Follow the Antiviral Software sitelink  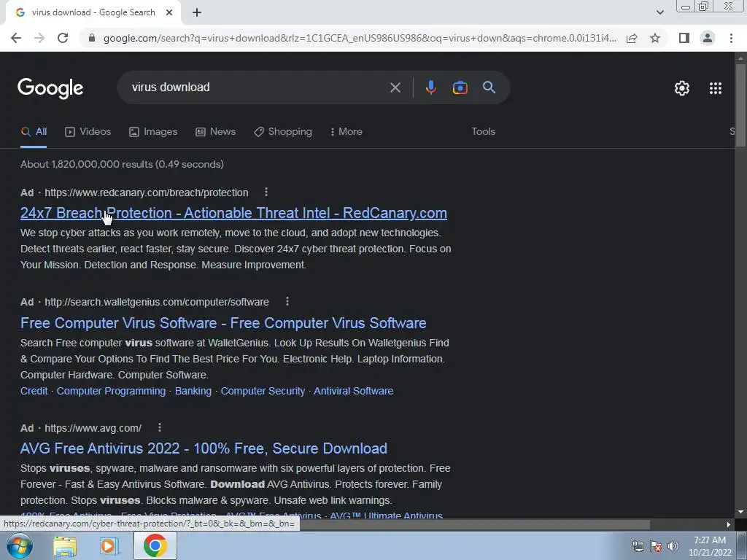354,391
